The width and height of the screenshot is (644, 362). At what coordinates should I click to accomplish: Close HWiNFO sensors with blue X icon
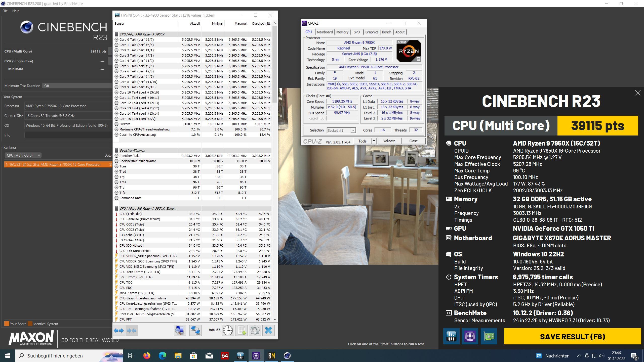tap(268, 330)
